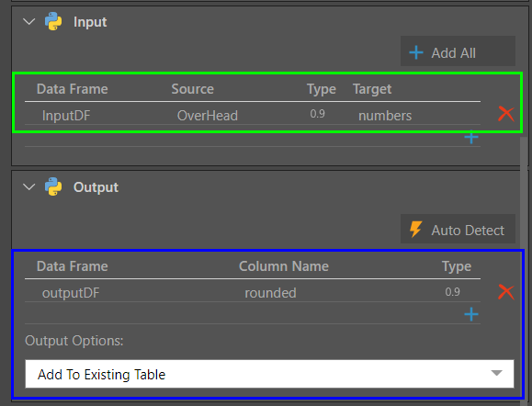Remove the InputDF row with red X
The height and width of the screenshot is (406, 532).
(x=506, y=114)
